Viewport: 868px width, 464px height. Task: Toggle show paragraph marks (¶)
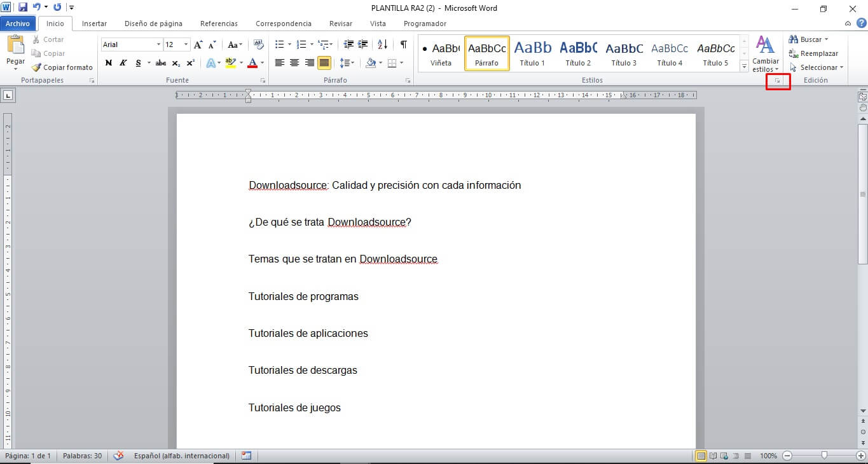click(x=403, y=44)
